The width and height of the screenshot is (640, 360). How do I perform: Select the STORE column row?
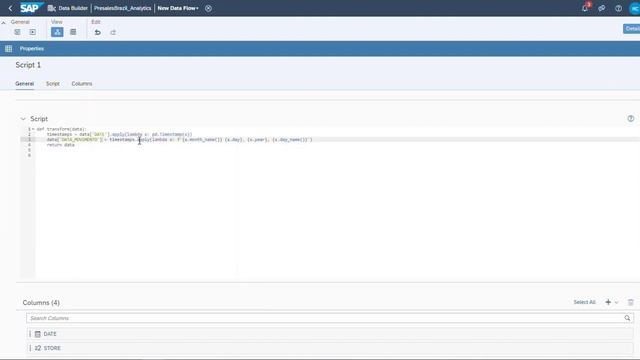[x=331, y=348]
